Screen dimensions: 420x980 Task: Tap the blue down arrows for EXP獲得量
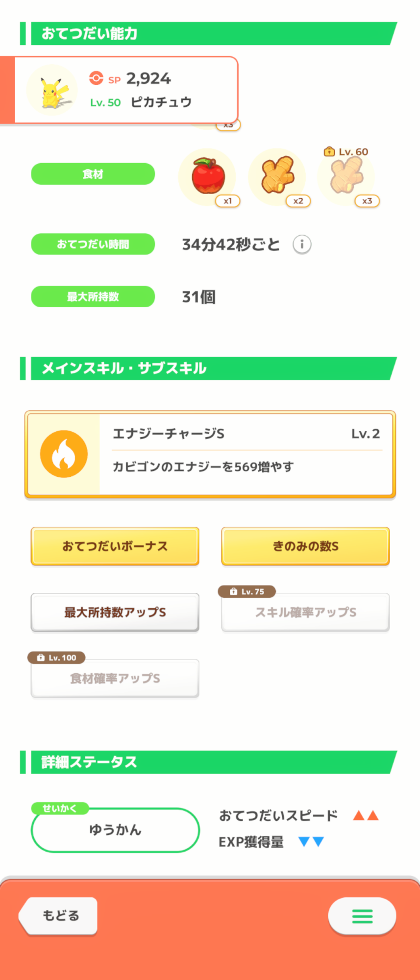tap(311, 842)
